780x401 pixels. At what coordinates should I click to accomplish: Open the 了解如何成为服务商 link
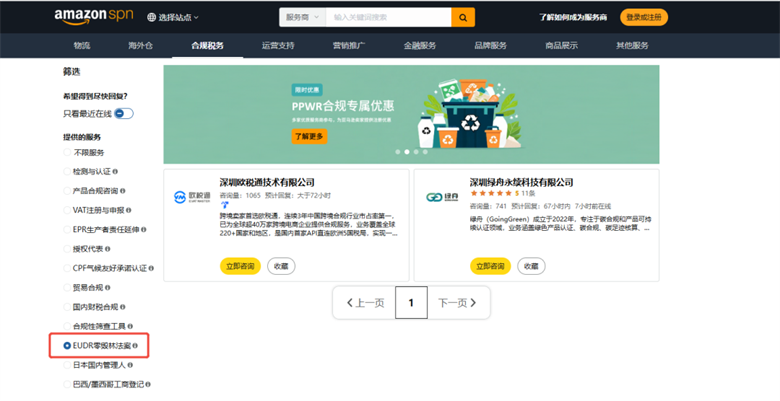coord(573,17)
